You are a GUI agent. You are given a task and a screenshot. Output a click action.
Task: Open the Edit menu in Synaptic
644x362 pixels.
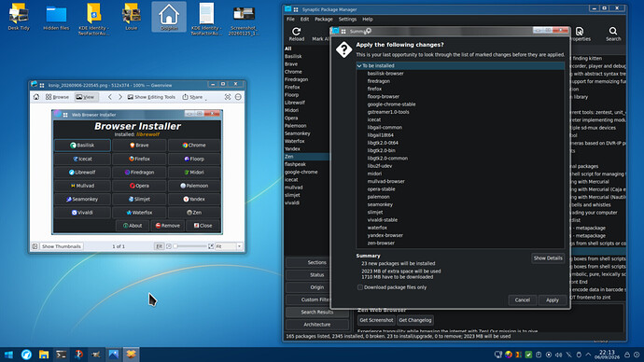(304, 19)
